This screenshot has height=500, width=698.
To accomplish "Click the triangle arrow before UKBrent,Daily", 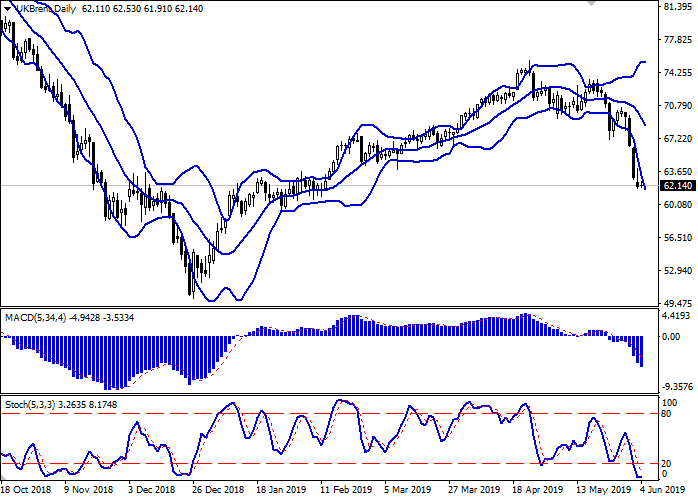I will (6, 7).
